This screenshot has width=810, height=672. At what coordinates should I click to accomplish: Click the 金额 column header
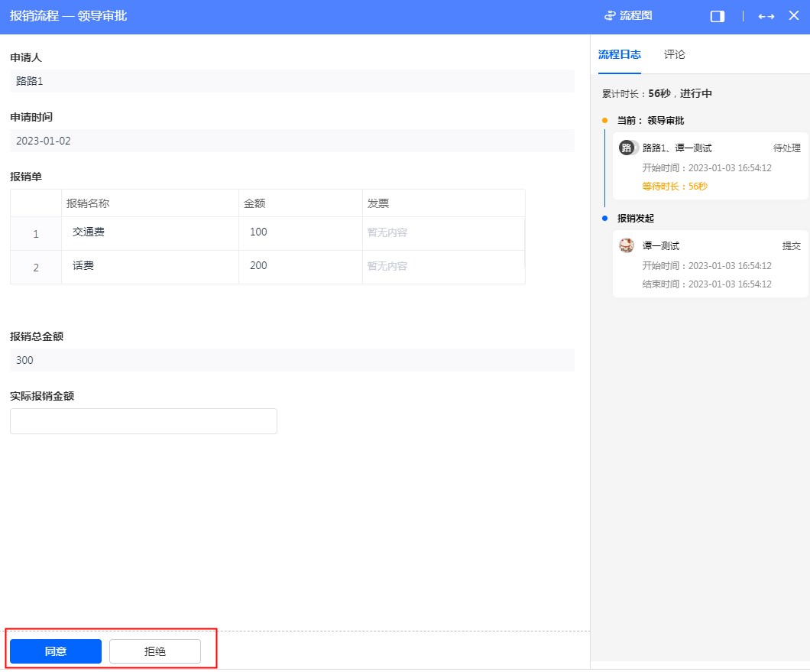tap(300, 203)
